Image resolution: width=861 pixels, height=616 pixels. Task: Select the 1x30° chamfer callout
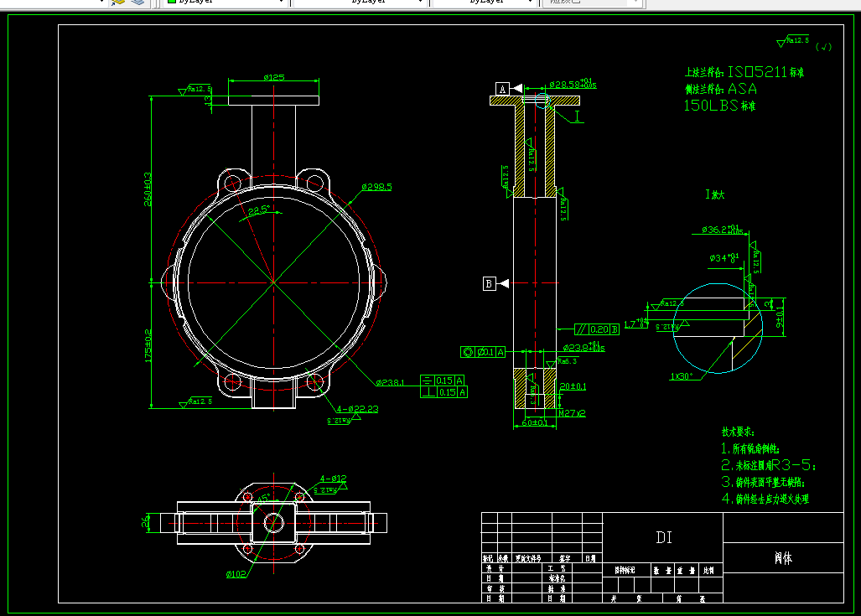681,376
